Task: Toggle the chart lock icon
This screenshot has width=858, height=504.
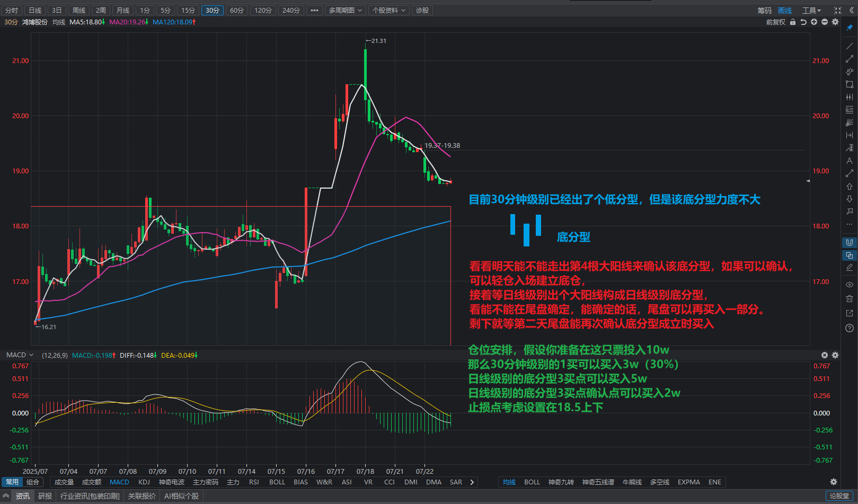Action: click(x=793, y=22)
